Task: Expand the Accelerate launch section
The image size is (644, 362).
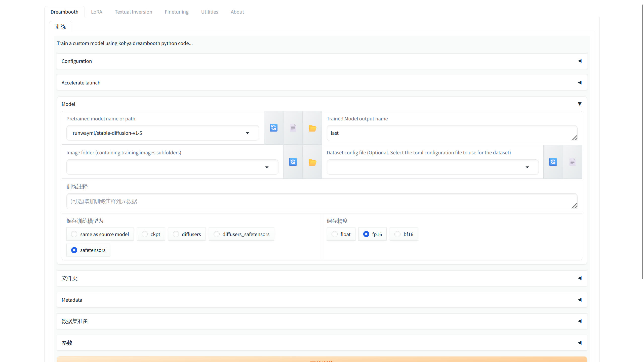Action: [322, 83]
